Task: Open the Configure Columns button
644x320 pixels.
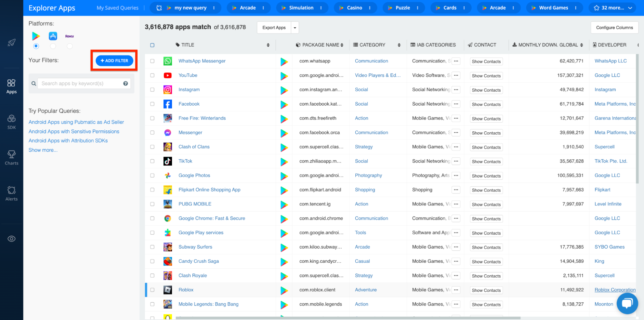Action: pos(614,28)
